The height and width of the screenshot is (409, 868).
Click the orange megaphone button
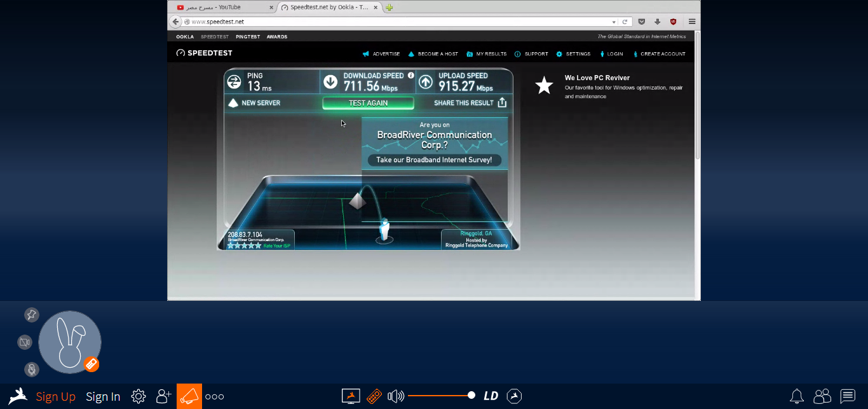click(189, 396)
